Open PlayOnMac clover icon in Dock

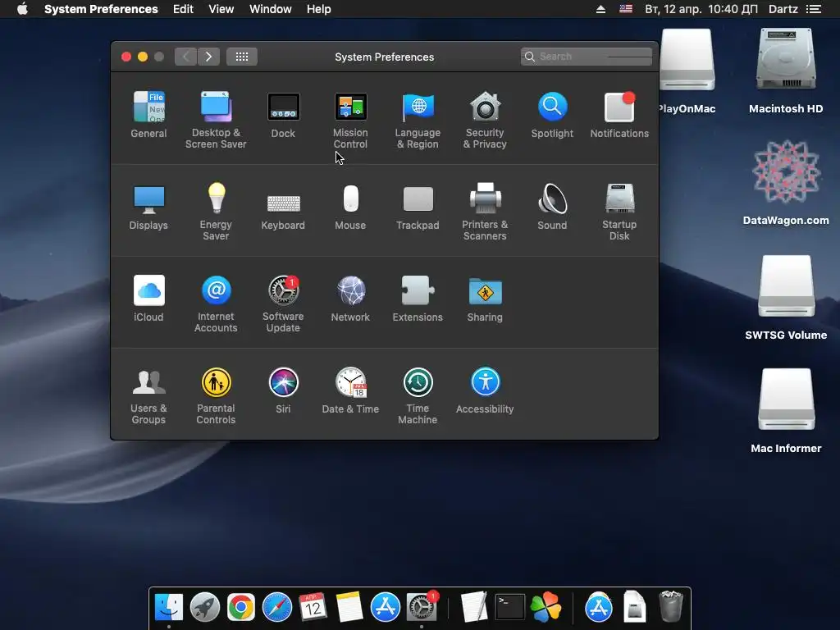(546, 608)
